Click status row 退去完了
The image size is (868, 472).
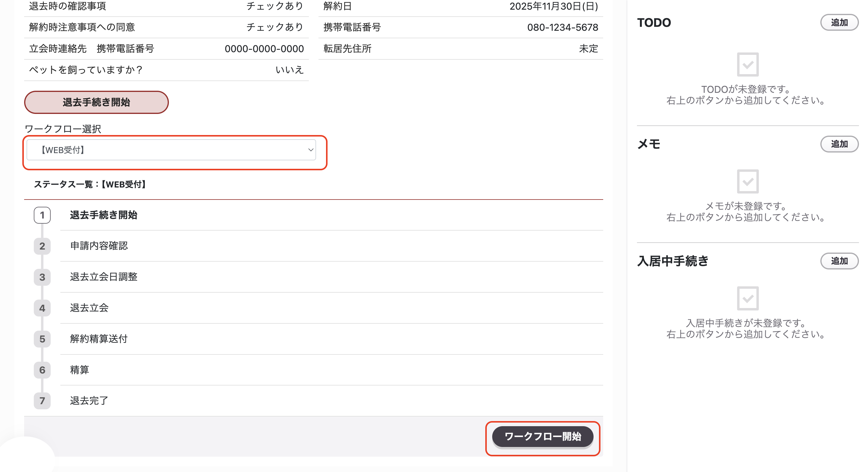pos(331,401)
